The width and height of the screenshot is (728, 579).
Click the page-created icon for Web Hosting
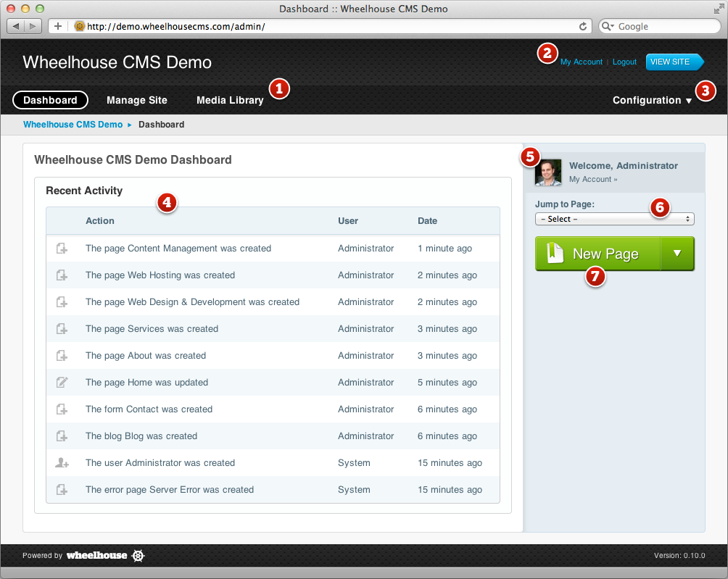(62, 275)
